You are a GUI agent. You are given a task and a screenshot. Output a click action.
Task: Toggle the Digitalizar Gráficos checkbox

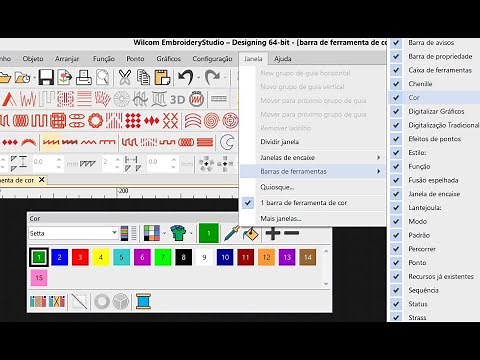pyautogui.click(x=396, y=111)
